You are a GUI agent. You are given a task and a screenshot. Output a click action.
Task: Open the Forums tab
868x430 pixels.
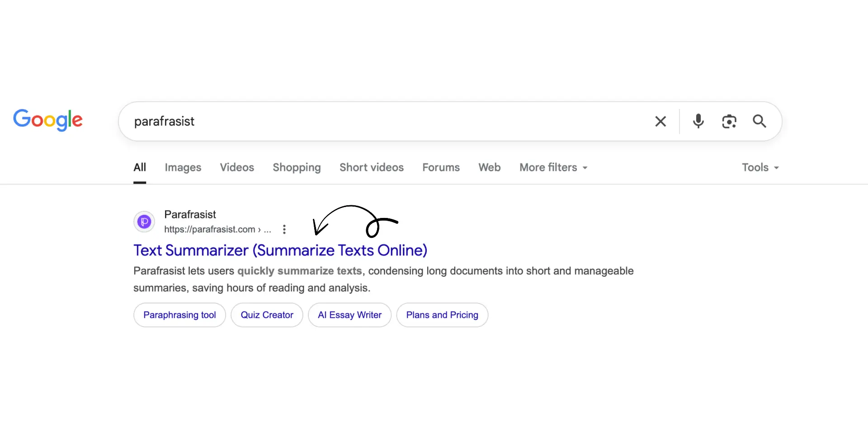click(x=441, y=167)
